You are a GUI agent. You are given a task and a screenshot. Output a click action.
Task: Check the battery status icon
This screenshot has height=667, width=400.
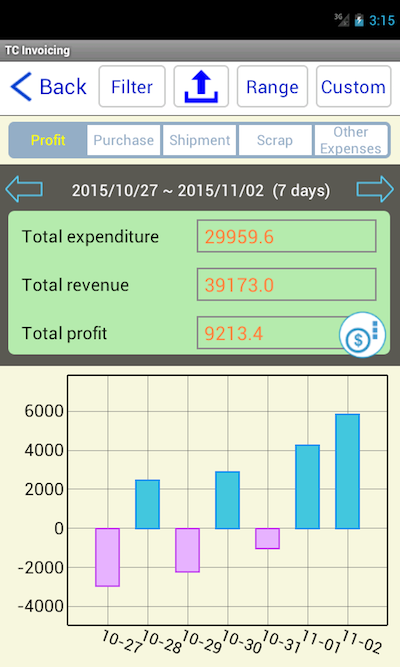click(x=359, y=20)
